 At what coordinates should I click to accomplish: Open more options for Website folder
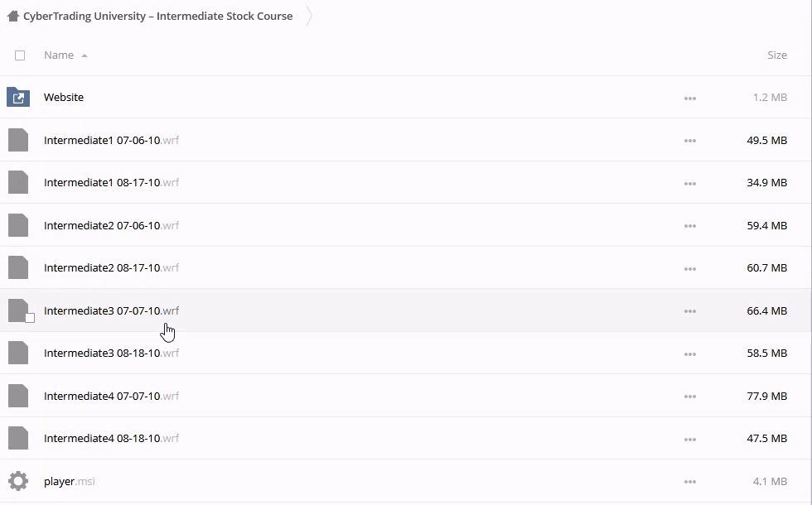pos(689,99)
